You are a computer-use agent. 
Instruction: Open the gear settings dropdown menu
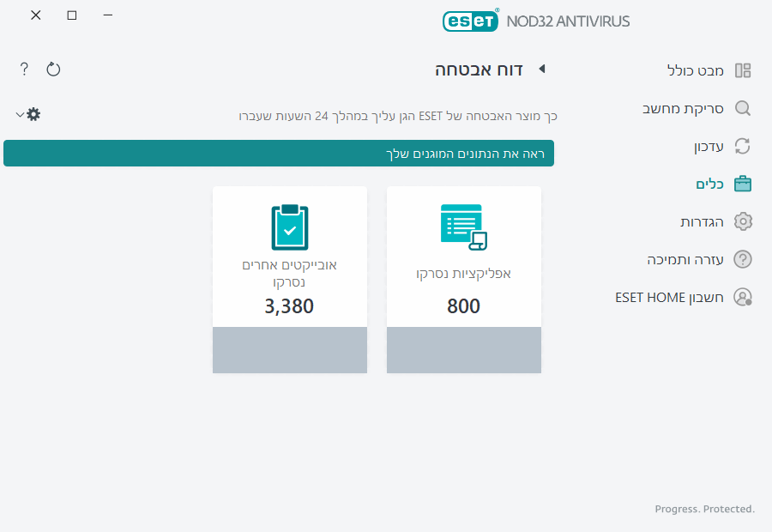27,114
